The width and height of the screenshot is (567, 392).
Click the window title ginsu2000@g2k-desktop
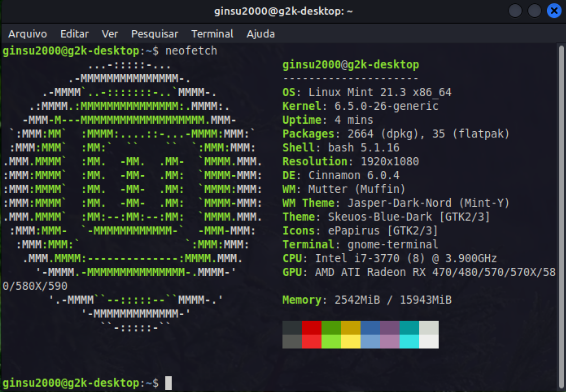[283, 11]
